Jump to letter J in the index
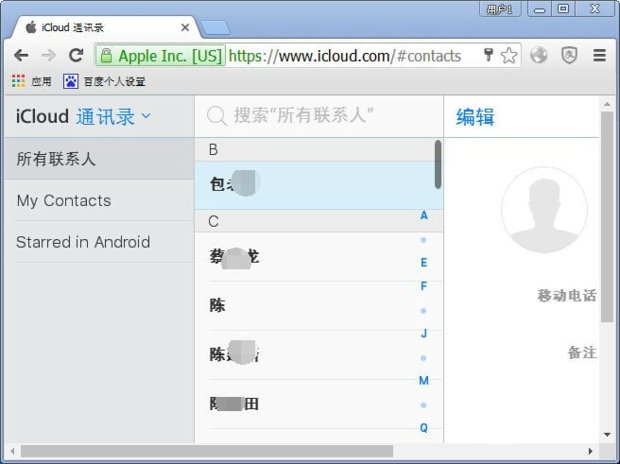The image size is (620, 464). click(x=424, y=333)
